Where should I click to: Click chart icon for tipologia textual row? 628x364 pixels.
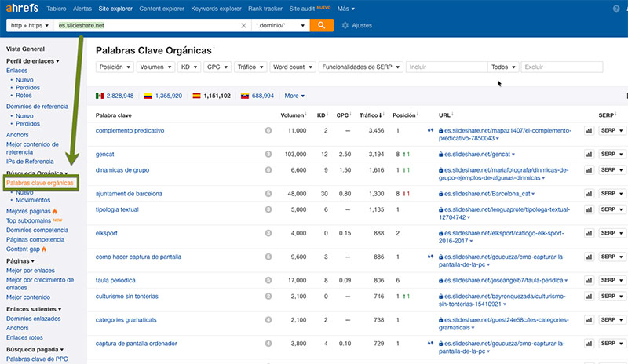[589, 209]
